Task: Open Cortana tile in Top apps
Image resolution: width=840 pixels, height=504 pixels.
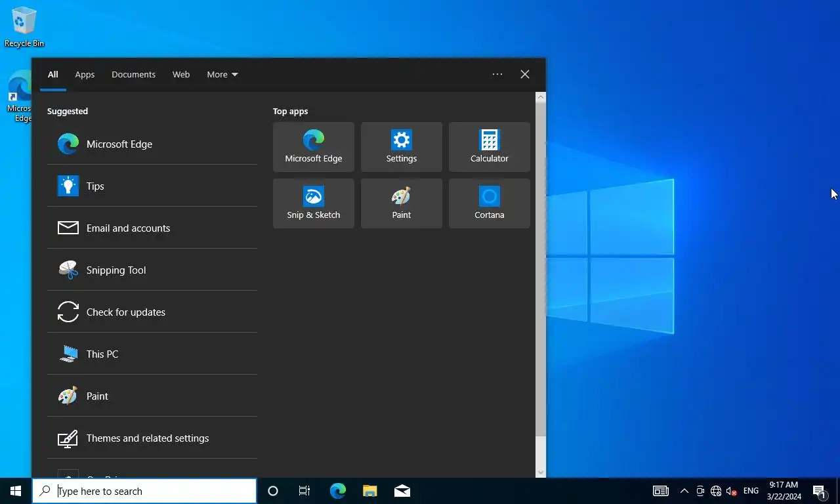Action: [490, 203]
